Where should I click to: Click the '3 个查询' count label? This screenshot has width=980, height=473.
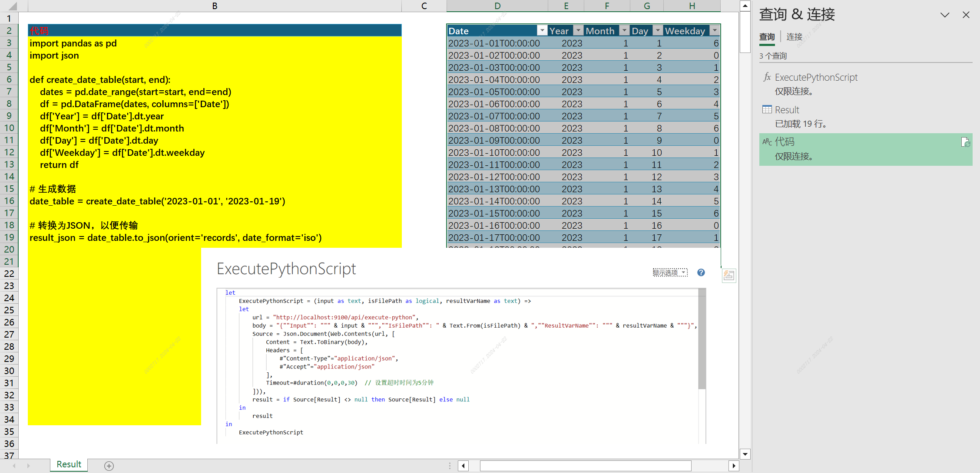pyautogui.click(x=773, y=56)
